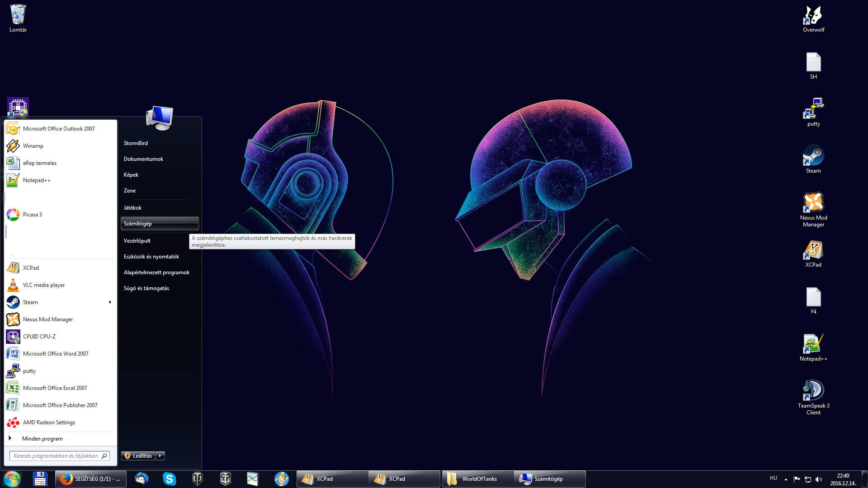
Task: Click the Start menu computer user picture
Action: [x=160, y=118]
